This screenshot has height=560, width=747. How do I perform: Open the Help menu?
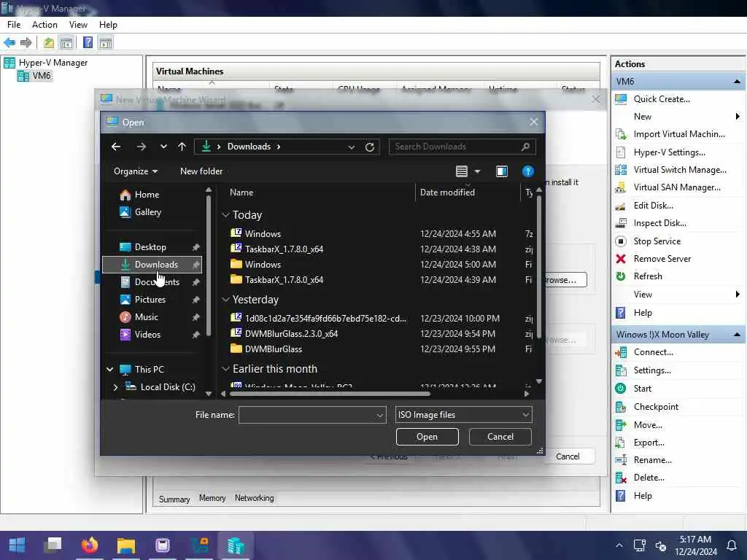point(108,25)
